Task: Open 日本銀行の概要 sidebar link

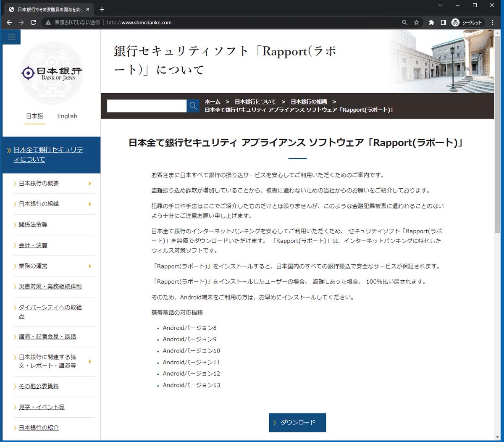Action: (39, 183)
